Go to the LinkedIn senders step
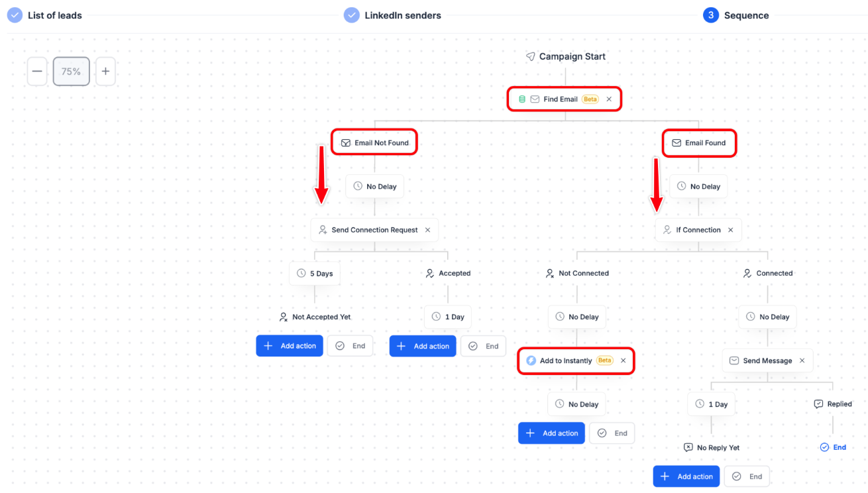This screenshot has width=868, height=493. (x=392, y=15)
